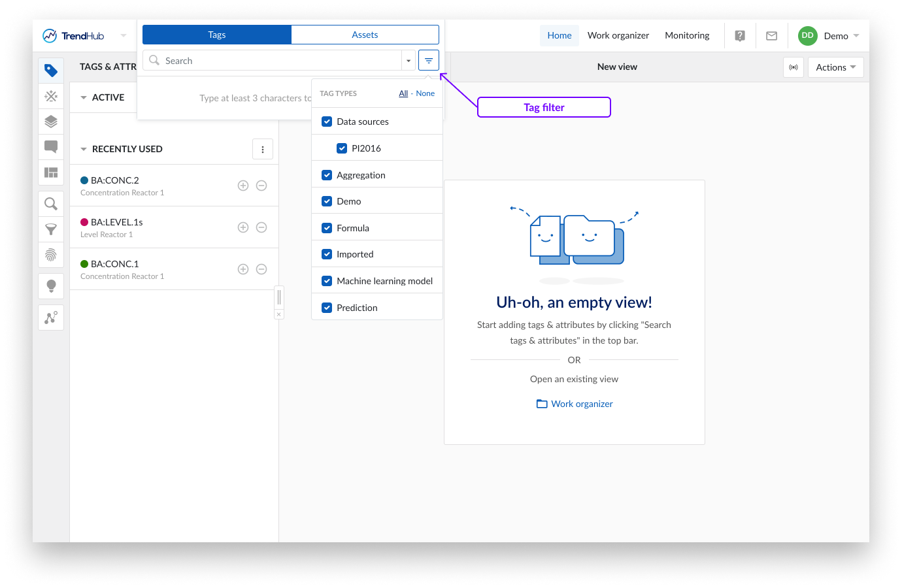Collapse the Recently Used section
This screenshot has width=902, height=588.
point(84,149)
